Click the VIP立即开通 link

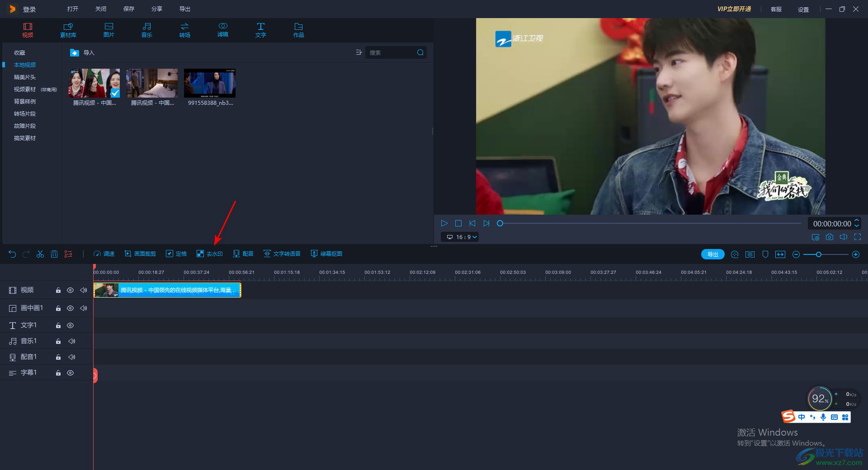(734, 9)
